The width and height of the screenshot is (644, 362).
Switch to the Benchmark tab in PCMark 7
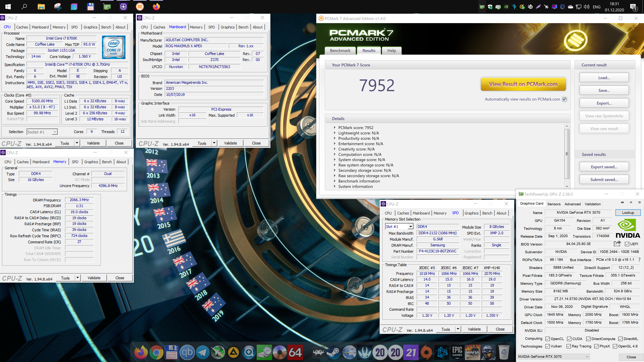[340, 51]
